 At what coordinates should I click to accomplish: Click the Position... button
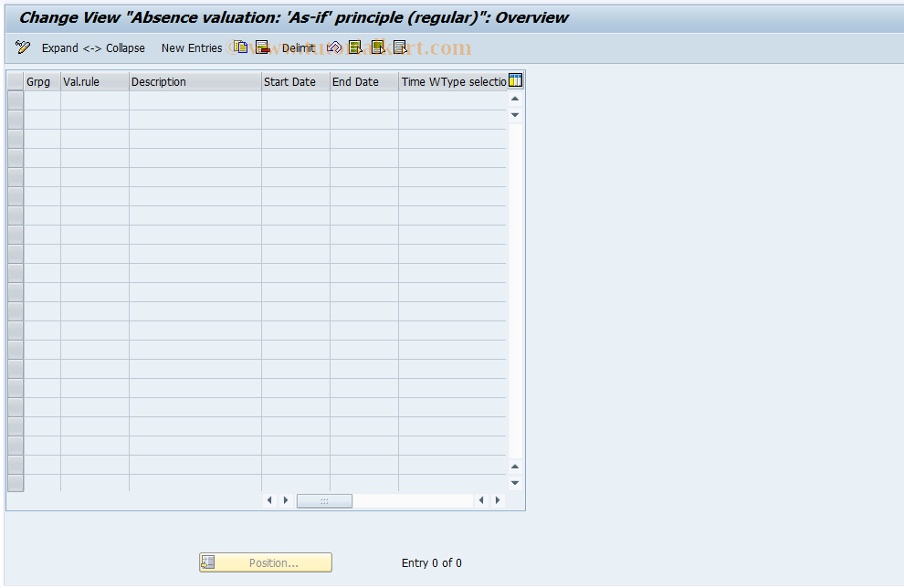coord(266,562)
